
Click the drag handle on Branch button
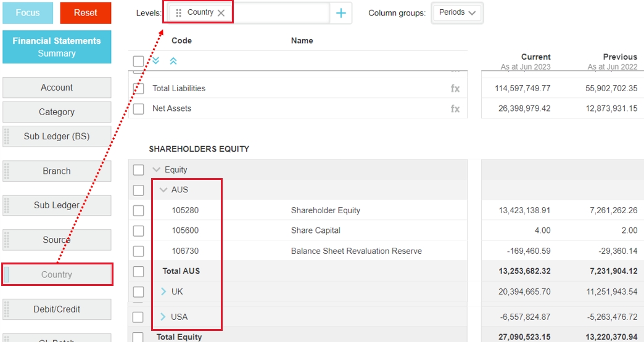[7, 171]
